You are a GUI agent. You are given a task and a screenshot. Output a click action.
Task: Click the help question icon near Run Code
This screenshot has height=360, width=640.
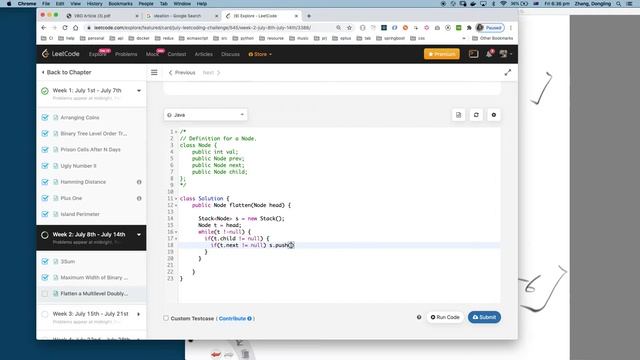tap(419, 317)
